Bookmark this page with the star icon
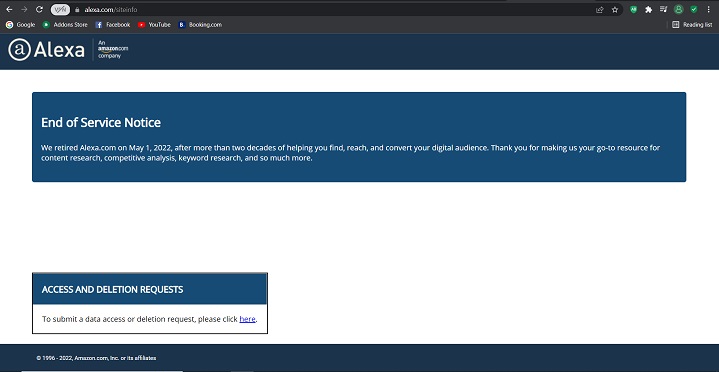The image size is (719, 372). coord(615,10)
